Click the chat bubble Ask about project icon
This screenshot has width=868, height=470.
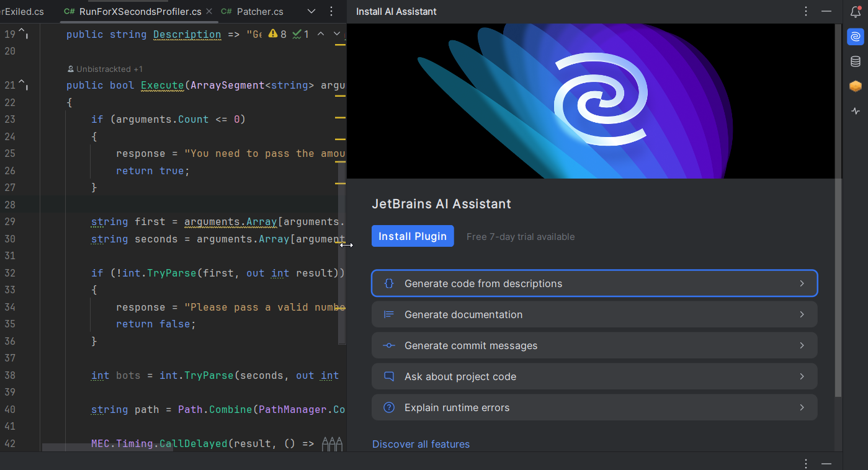coord(389,376)
